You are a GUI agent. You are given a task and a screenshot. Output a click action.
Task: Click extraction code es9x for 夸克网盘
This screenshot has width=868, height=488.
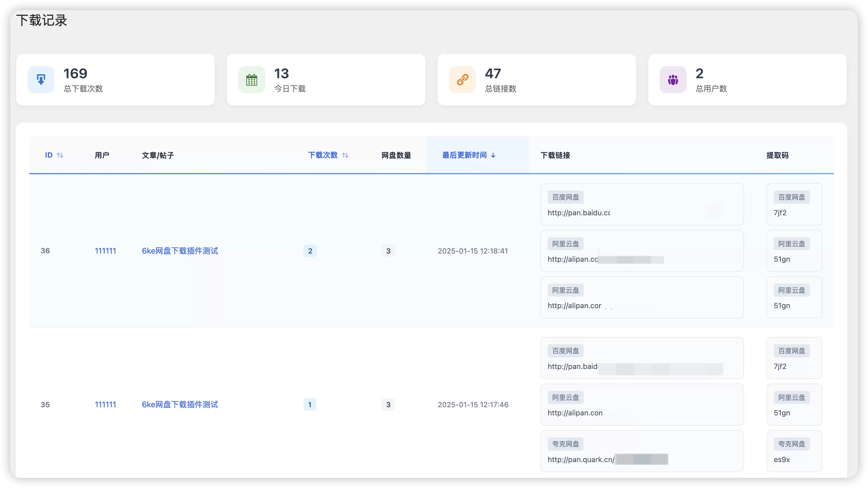click(782, 459)
